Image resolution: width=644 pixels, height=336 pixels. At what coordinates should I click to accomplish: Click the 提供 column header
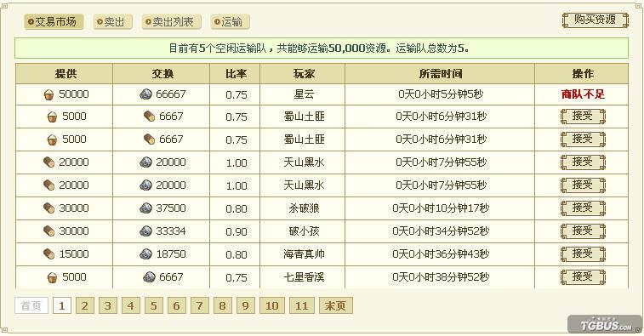[64, 74]
